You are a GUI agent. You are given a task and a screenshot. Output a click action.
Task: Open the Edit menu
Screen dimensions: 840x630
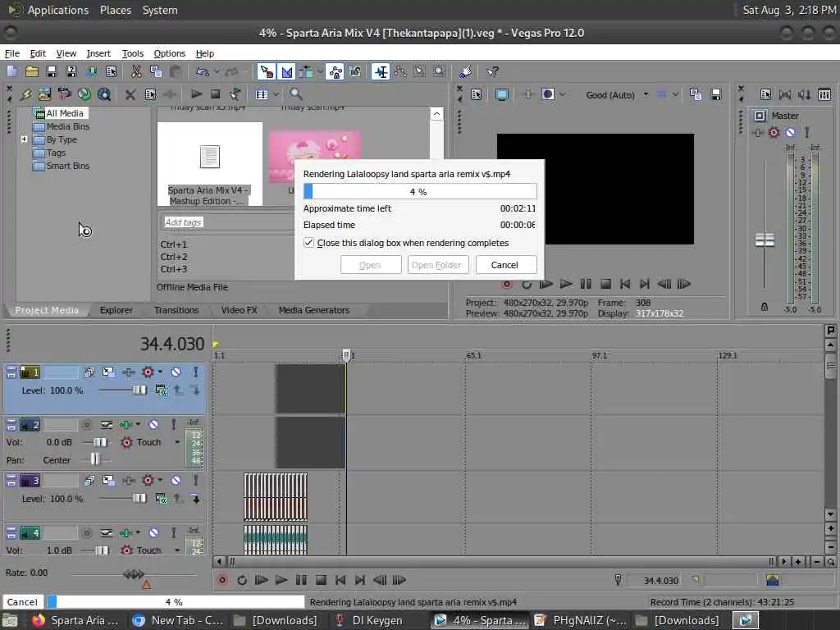[38, 53]
